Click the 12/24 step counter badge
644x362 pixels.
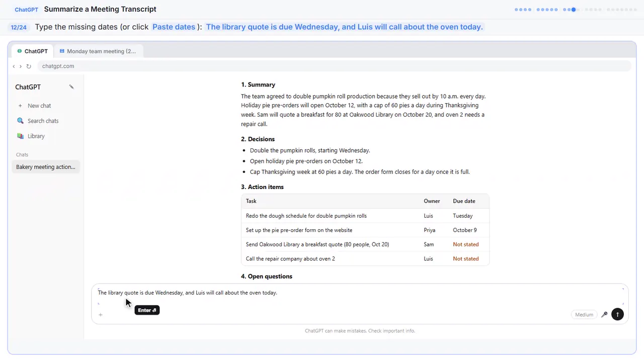pos(19,27)
